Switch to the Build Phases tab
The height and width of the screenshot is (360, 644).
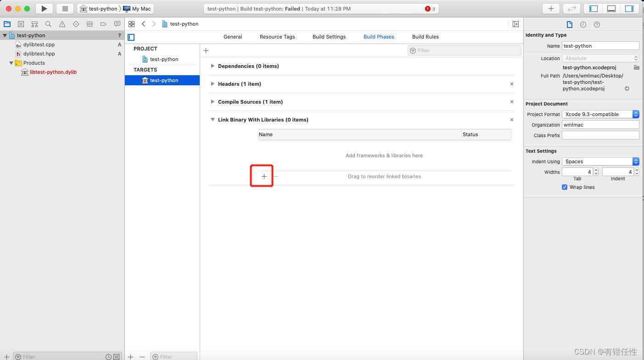pos(379,37)
